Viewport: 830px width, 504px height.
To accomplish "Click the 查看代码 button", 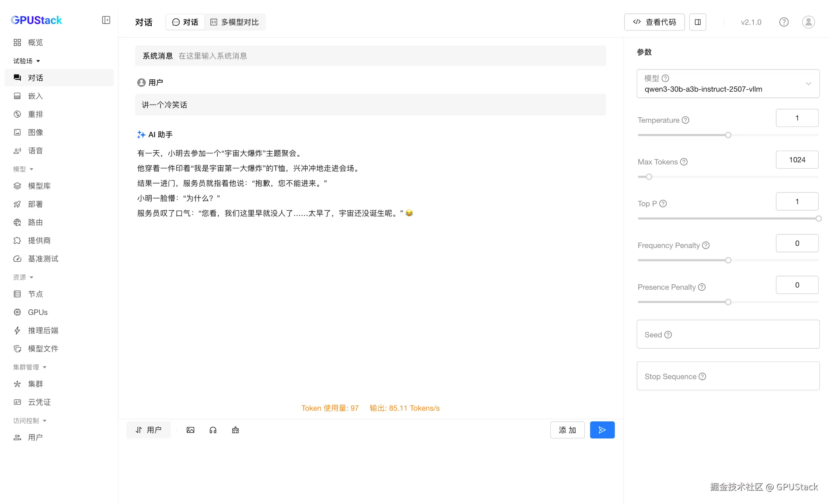I will pyautogui.click(x=654, y=22).
